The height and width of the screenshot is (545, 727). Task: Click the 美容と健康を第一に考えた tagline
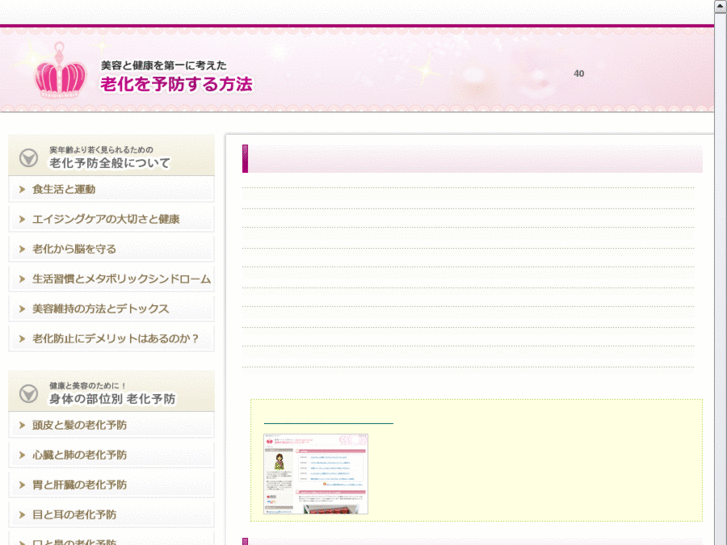tap(164, 65)
